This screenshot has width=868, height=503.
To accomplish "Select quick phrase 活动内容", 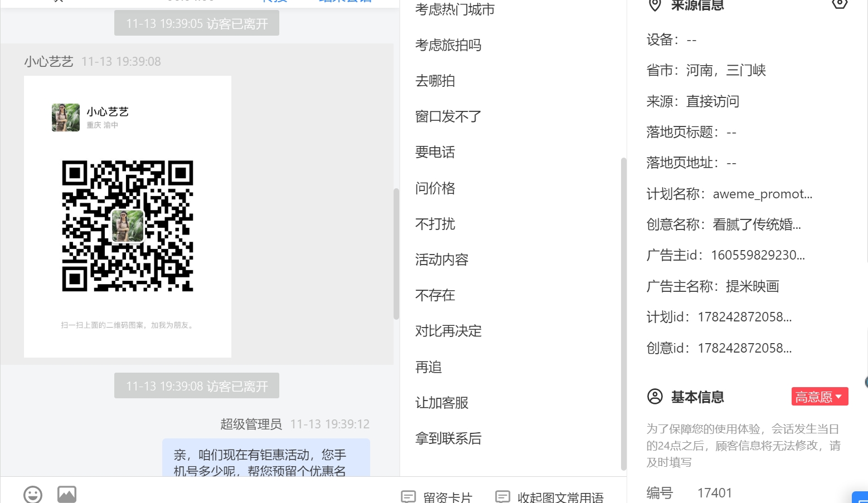I will (442, 260).
